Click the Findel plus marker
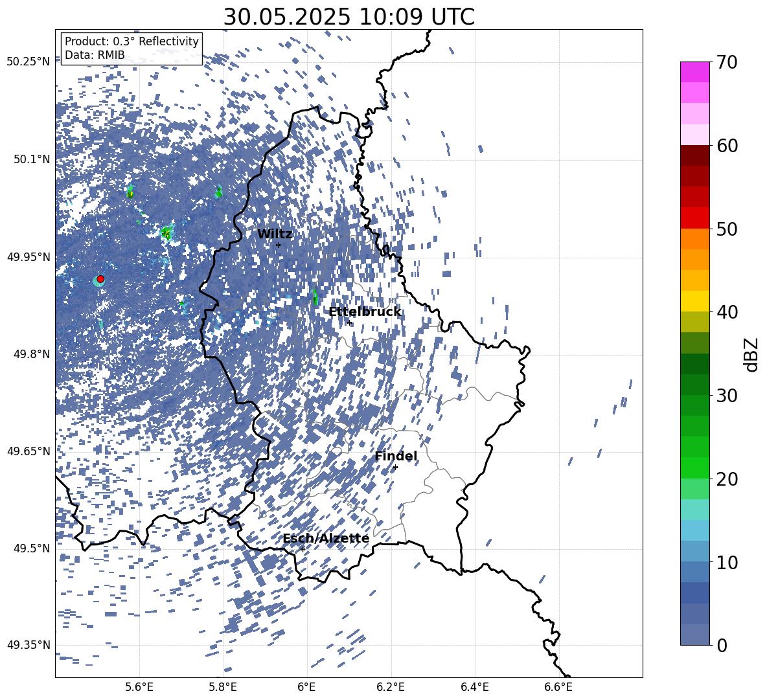The width and height of the screenshot is (767, 700). point(395,468)
